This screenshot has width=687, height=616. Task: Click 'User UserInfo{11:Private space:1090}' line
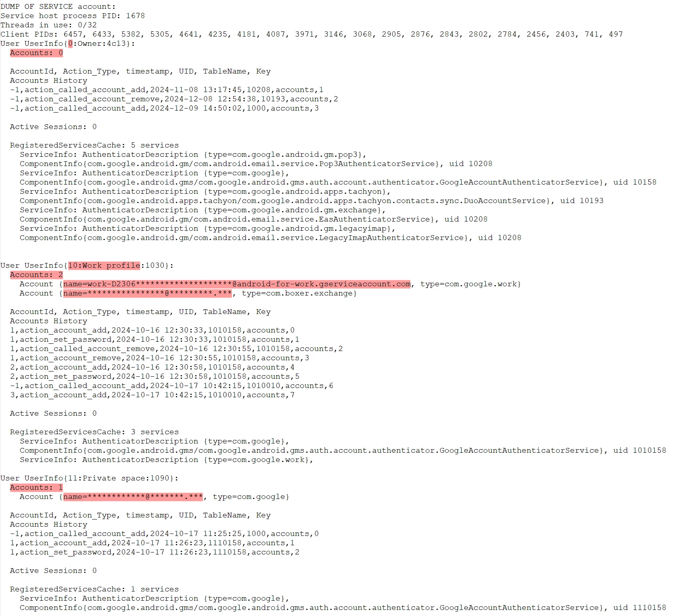(x=89, y=478)
